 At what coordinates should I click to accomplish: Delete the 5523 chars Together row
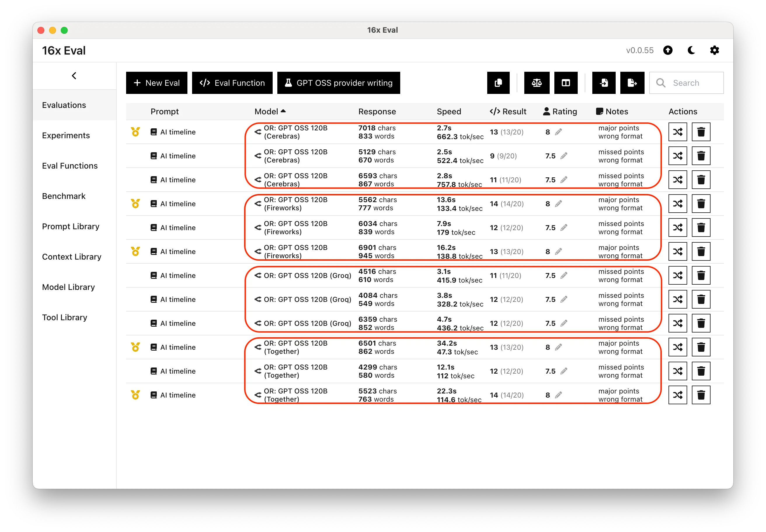coord(701,395)
